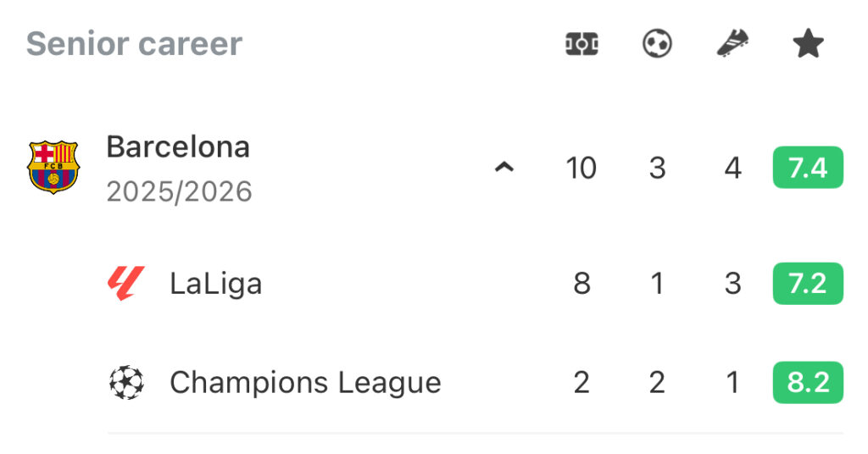The height and width of the screenshot is (454, 868).
Task: Click LaLiga's 8 matches played value
Action: click(581, 283)
